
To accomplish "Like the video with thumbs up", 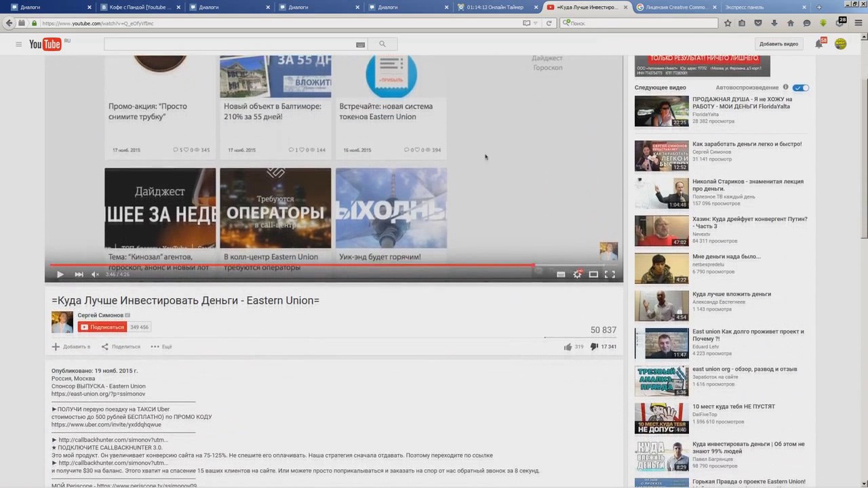I will tap(568, 347).
